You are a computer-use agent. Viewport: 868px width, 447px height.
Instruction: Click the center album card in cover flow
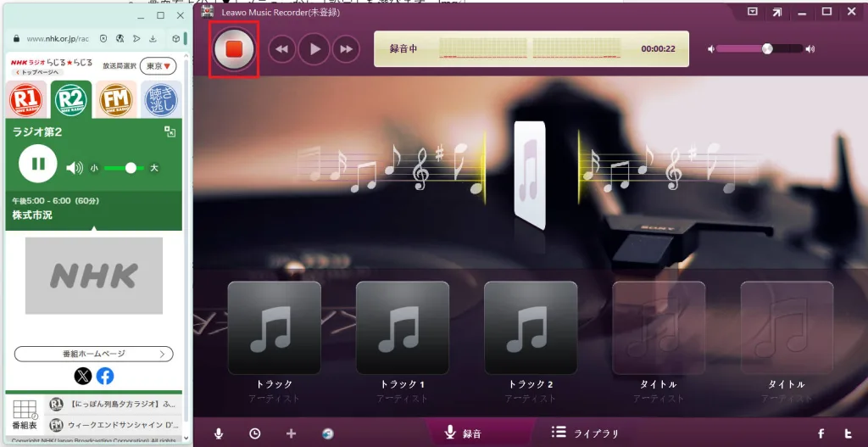[530, 176]
